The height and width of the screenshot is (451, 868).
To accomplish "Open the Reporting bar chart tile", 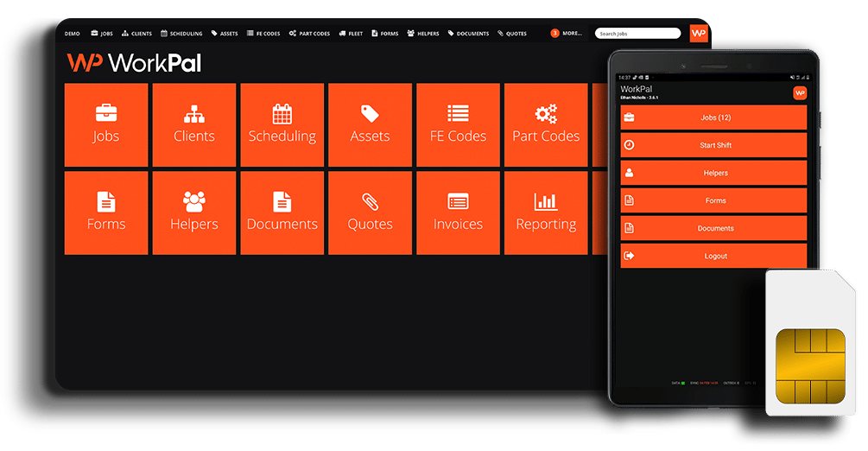I will click(546, 213).
